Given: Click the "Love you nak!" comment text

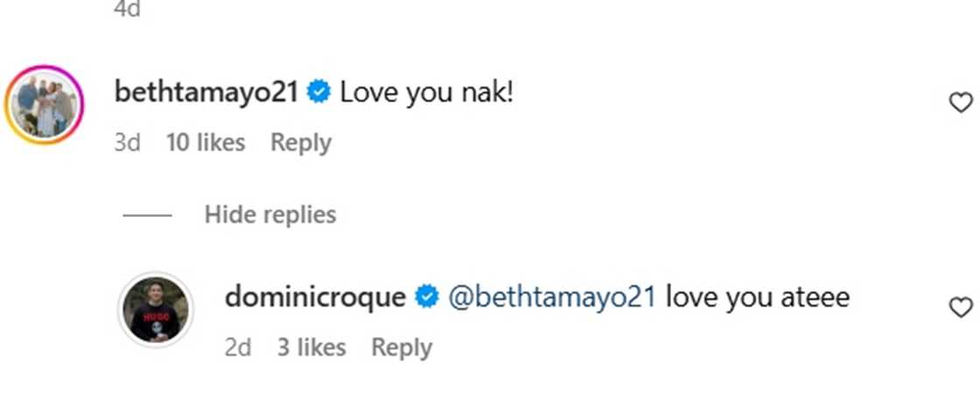Looking at the screenshot, I should 426,91.
